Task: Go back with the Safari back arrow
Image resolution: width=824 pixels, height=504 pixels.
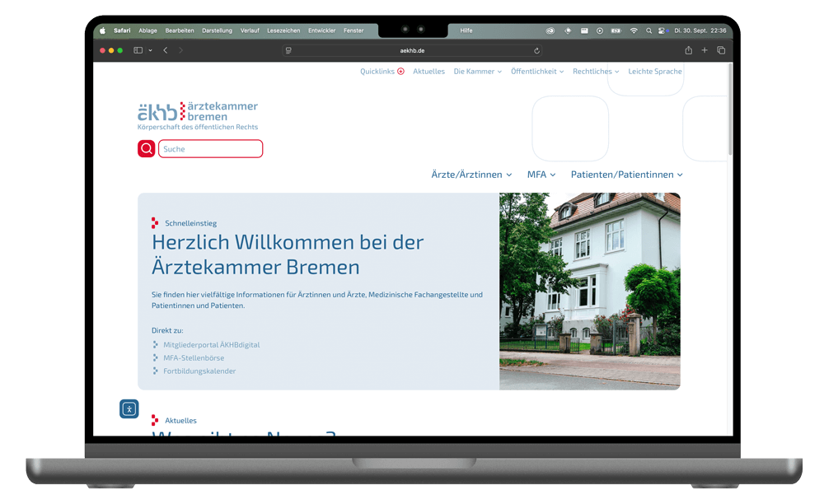Action: point(166,50)
